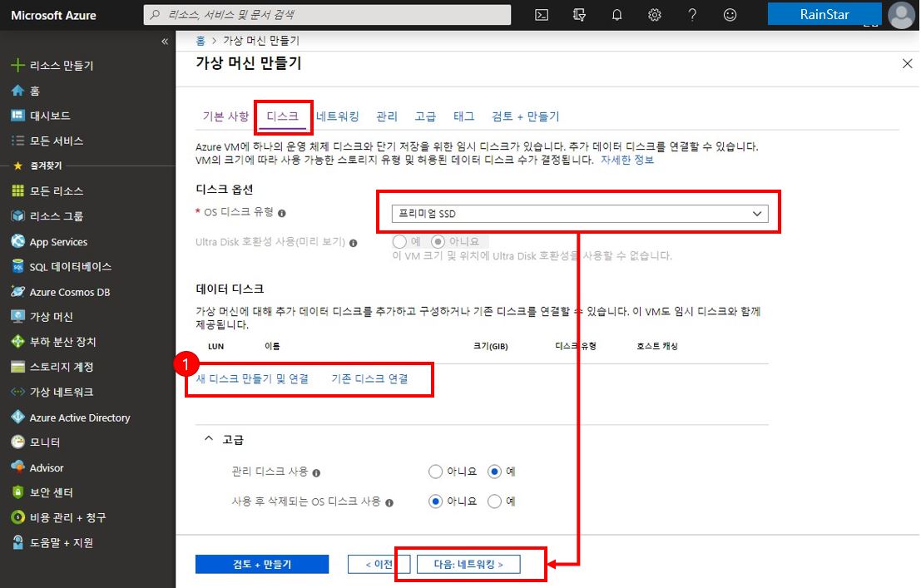
Task: Switch to 네트워킹 tab
Action: point(337,116)
